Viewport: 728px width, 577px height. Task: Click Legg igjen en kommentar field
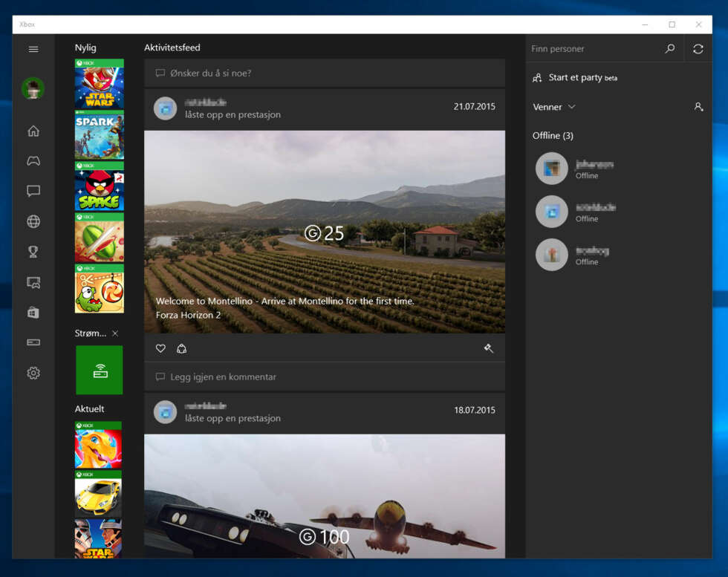click(325, 377)
